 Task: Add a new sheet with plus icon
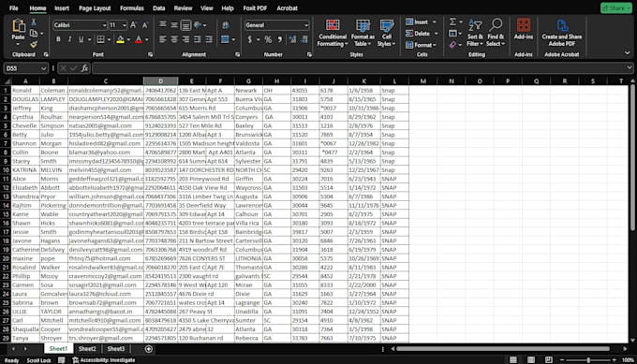click(x=149, y=349)
